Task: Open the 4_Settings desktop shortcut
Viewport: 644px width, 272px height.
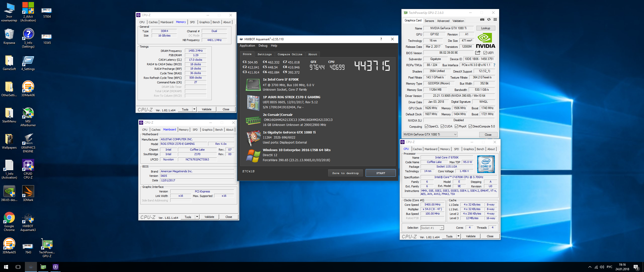Action: coord(28,62)
